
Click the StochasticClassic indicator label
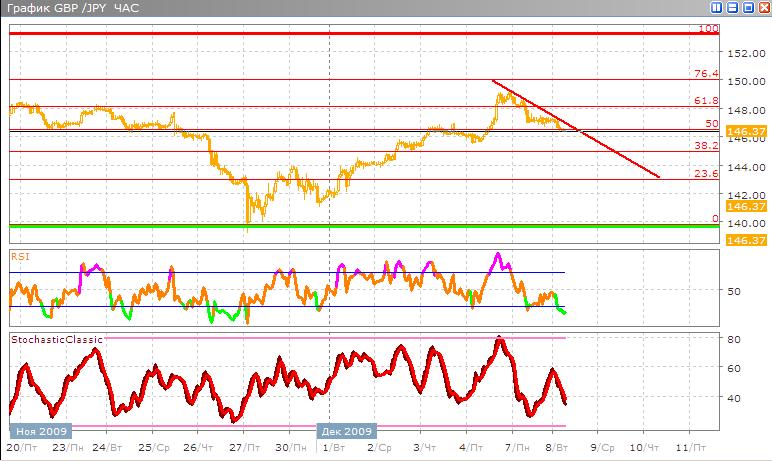click(57, 340)
